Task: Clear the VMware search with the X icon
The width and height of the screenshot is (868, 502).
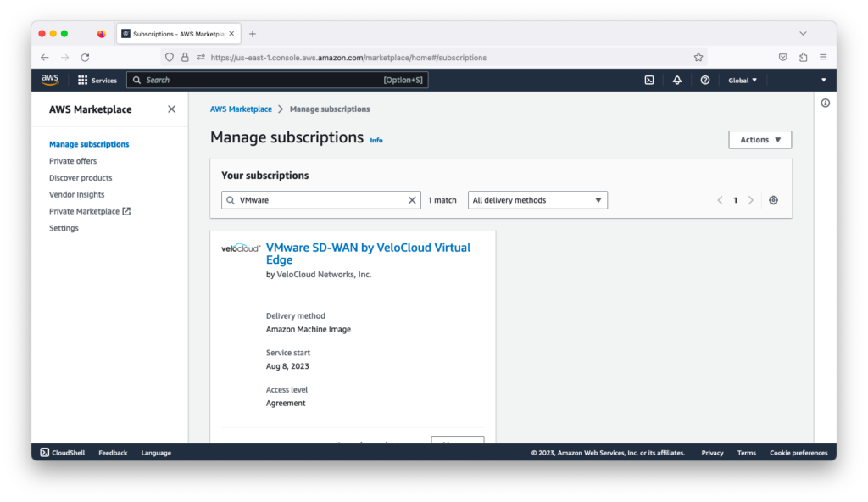Action: [x=412, y=200]
